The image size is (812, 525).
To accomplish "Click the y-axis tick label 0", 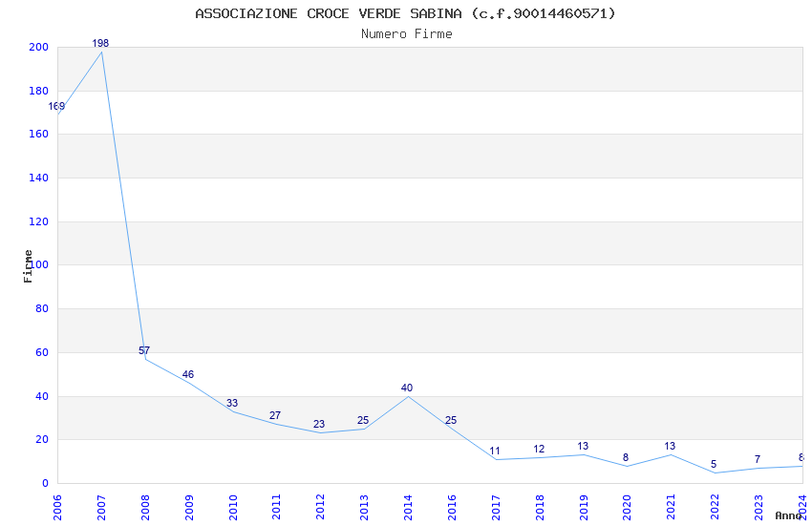I will 45,484.
